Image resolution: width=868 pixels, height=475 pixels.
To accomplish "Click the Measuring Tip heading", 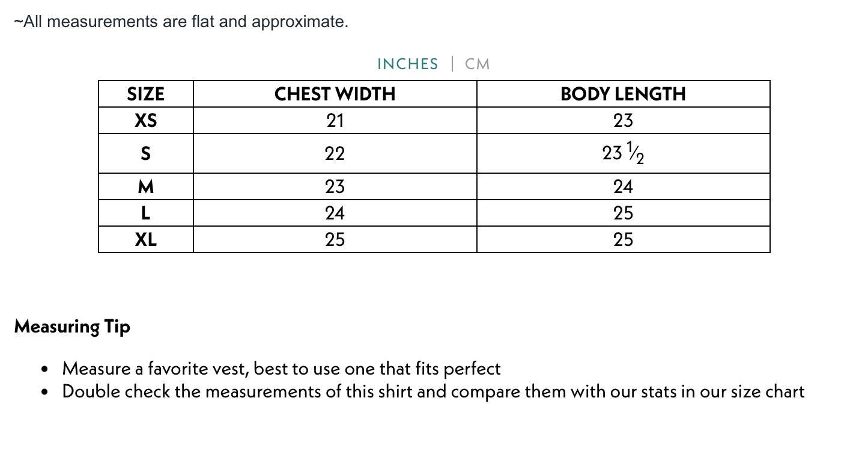I will [x=72, y=326].
